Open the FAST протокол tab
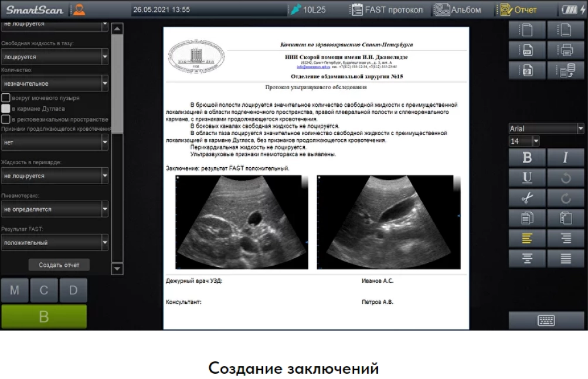This screenshot has width=588, height=379. (x=387, y=9)
